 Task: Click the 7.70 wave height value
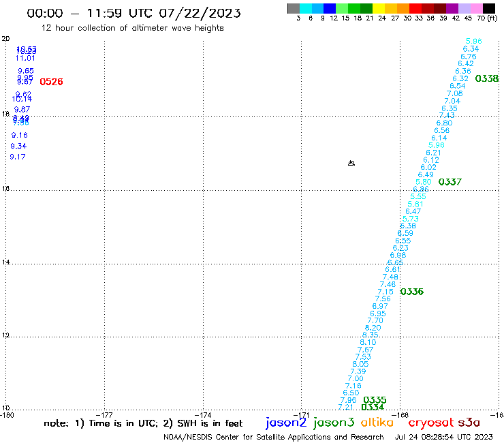375,321
